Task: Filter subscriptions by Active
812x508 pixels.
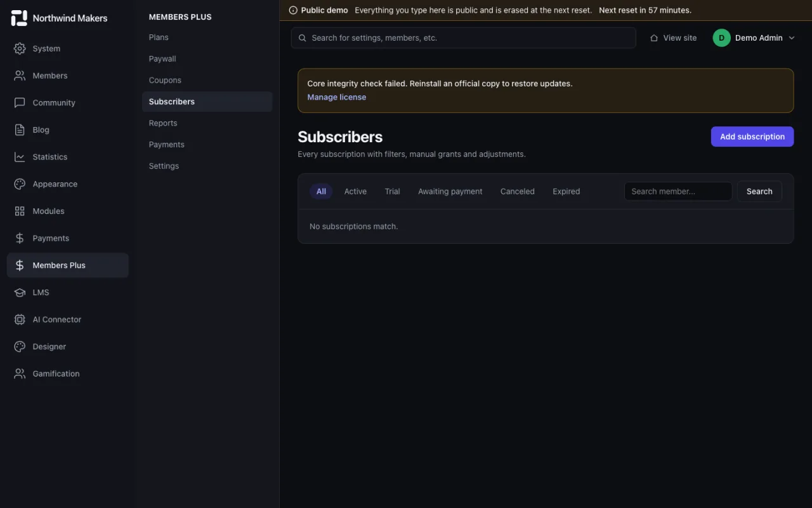Action: point(355,191)
